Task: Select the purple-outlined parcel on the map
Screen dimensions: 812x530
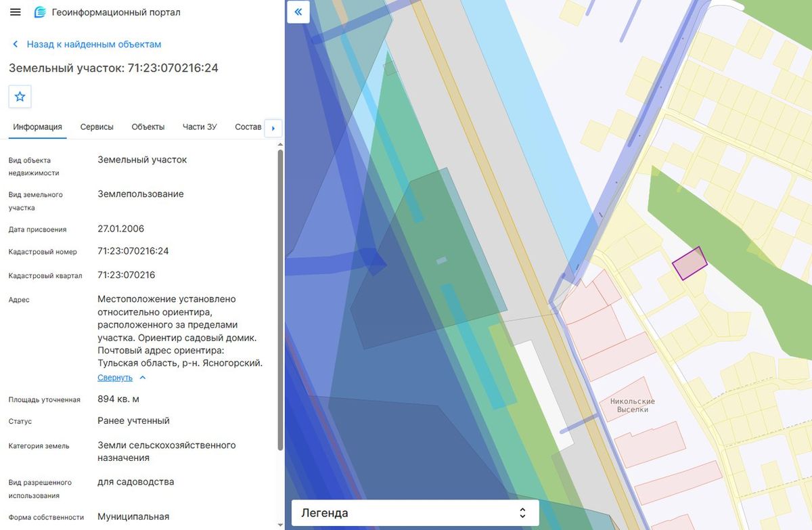Action: click(690, 263)
